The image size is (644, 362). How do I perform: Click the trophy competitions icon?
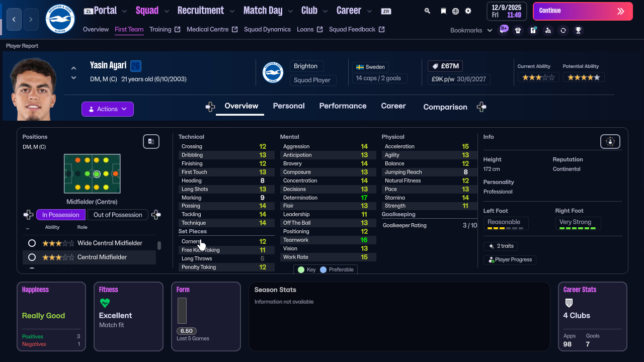pyautogui.click(x=579, y=30)
